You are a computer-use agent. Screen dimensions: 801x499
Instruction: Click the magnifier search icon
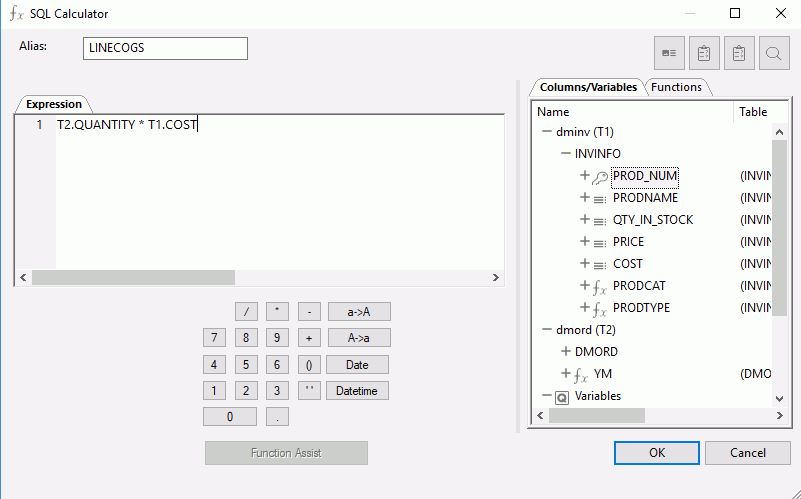tap(774, 53)
